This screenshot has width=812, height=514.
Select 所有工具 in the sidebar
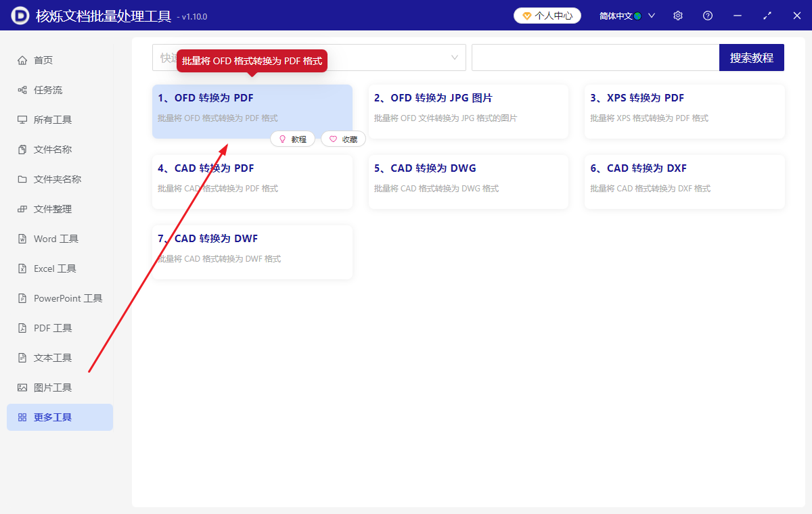60,120
